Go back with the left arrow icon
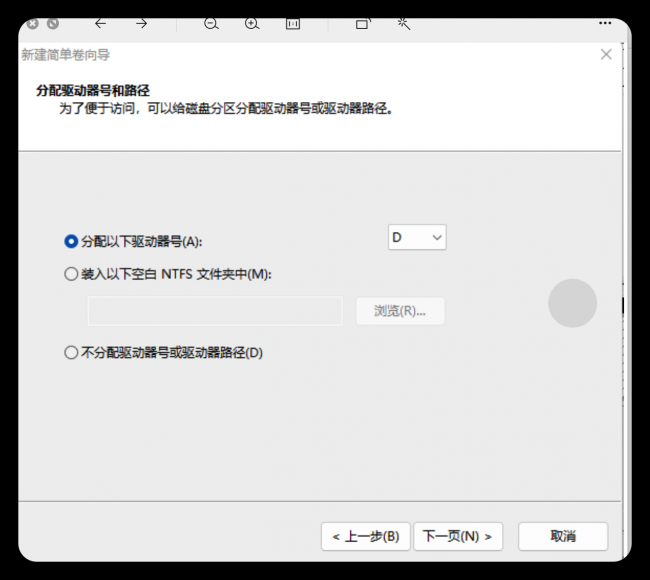Viewport: 650px width, 580px height. (101, 24)
